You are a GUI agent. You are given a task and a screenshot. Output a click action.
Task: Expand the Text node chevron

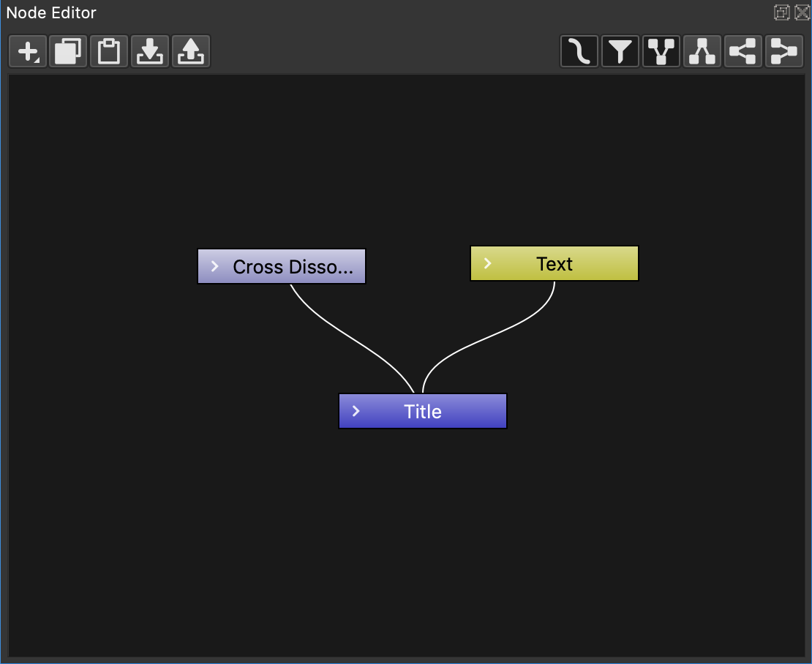pos(487,263)
